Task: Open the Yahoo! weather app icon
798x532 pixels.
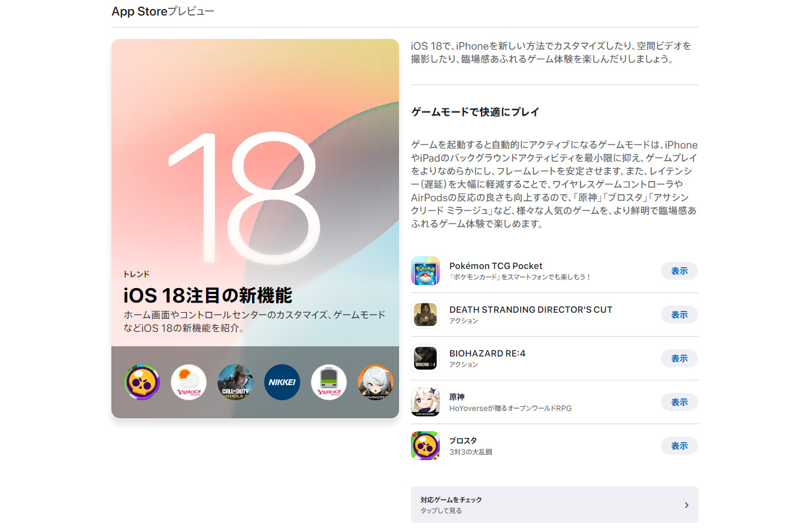Action: tap(189, 382)
